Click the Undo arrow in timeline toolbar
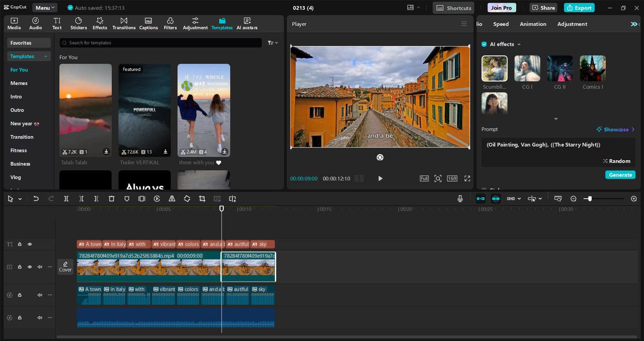644x341 pixels. (x=36, y=199)
